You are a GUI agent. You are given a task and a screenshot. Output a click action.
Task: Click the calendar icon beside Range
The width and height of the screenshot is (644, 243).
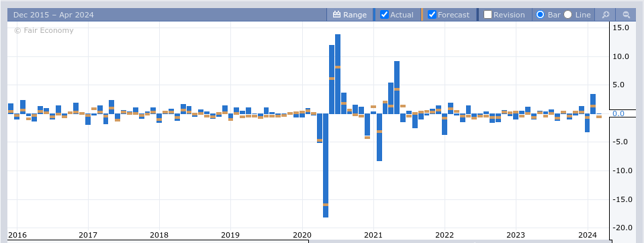pyautogui.click(x=337, y=15)
